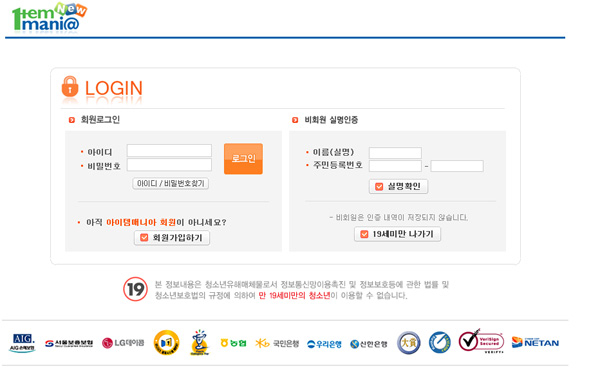
Task: Click the 회원로그인 section heading
Action: 100,120
